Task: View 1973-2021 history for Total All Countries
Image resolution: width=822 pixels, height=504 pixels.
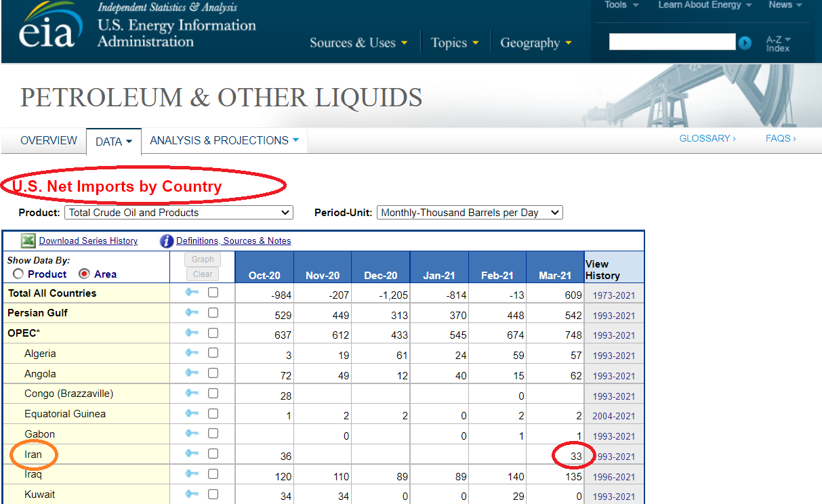Action: pos(614,295)
